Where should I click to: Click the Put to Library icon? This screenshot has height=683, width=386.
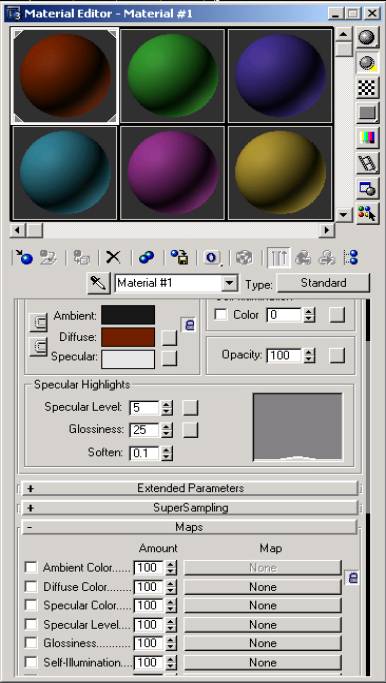(179, 257)
